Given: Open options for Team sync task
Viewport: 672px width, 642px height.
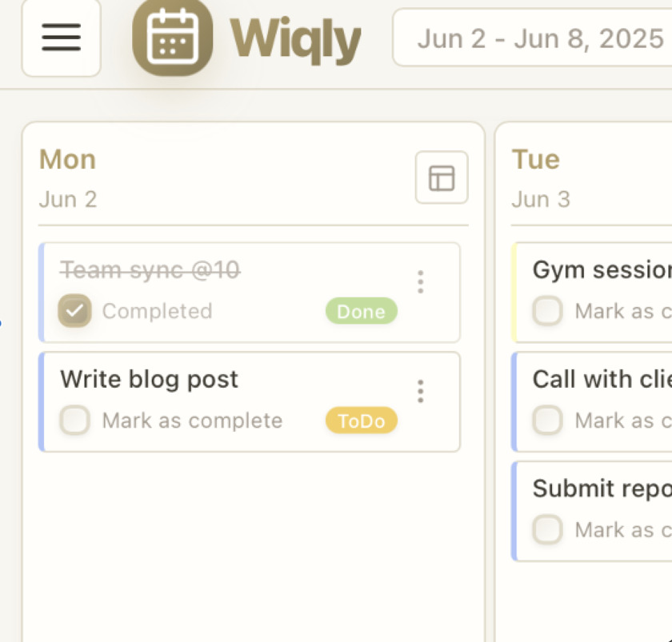Looking at the screenshot, I should click(420, 281).
